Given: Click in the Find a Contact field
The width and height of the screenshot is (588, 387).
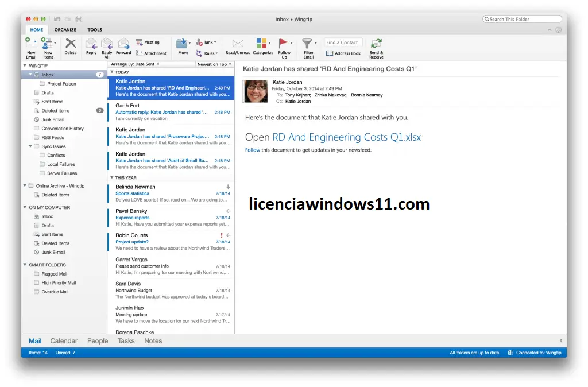Looking at the screenshot, I should coord(343,42).
